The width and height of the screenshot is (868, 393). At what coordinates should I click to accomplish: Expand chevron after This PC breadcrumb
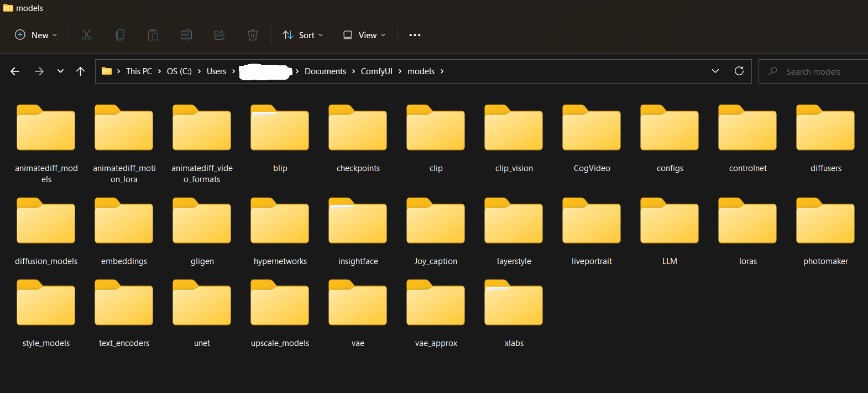click(x=159, y=71)
